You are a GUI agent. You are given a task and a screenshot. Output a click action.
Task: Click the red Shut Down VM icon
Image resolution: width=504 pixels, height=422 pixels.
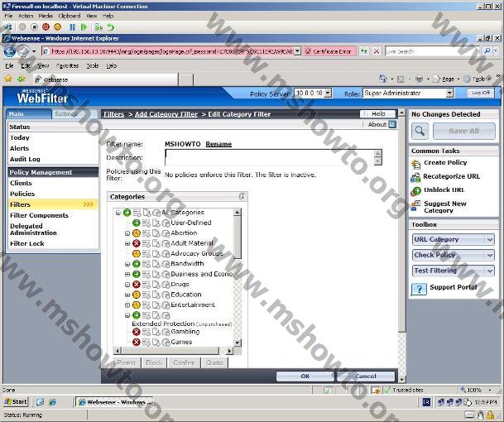coord(46,27)
